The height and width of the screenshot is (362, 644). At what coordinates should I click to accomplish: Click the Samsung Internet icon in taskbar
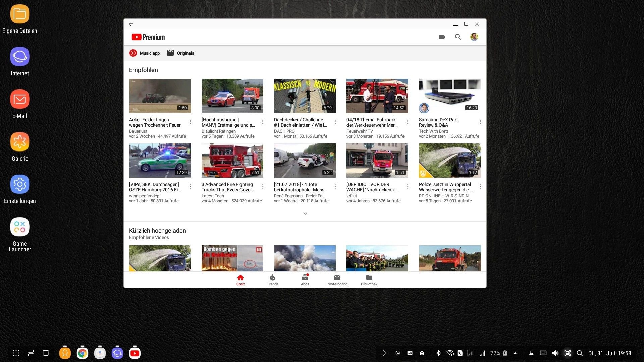117,353
